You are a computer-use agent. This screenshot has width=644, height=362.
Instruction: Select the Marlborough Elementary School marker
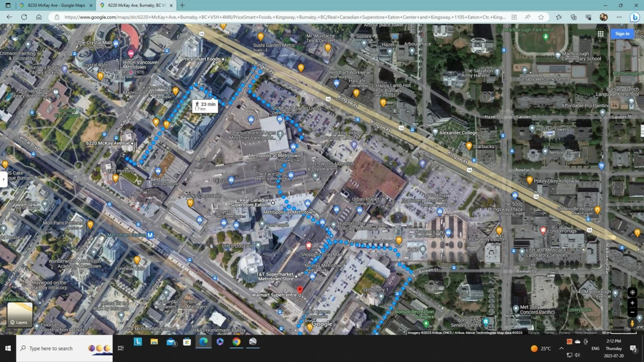pos(558,55)
